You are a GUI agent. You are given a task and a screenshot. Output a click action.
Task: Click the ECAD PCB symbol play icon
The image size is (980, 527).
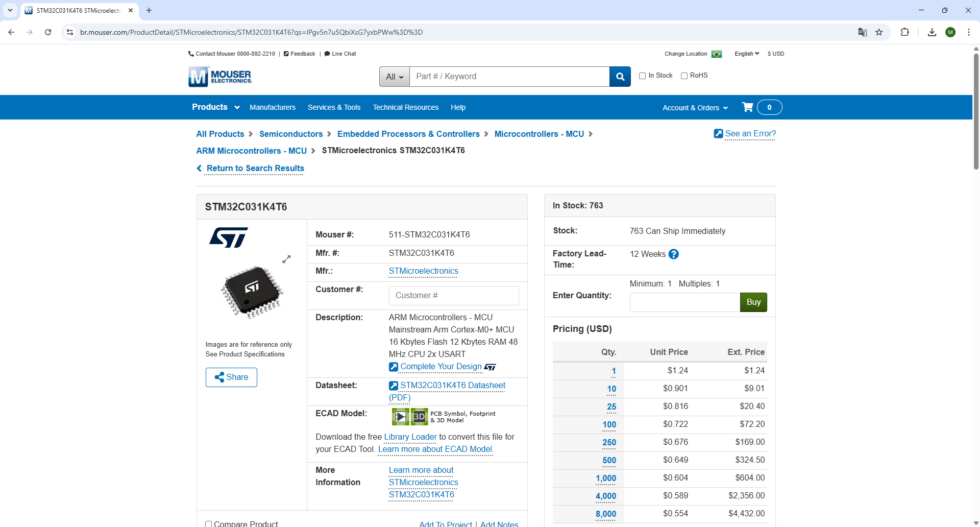[401, 417]
